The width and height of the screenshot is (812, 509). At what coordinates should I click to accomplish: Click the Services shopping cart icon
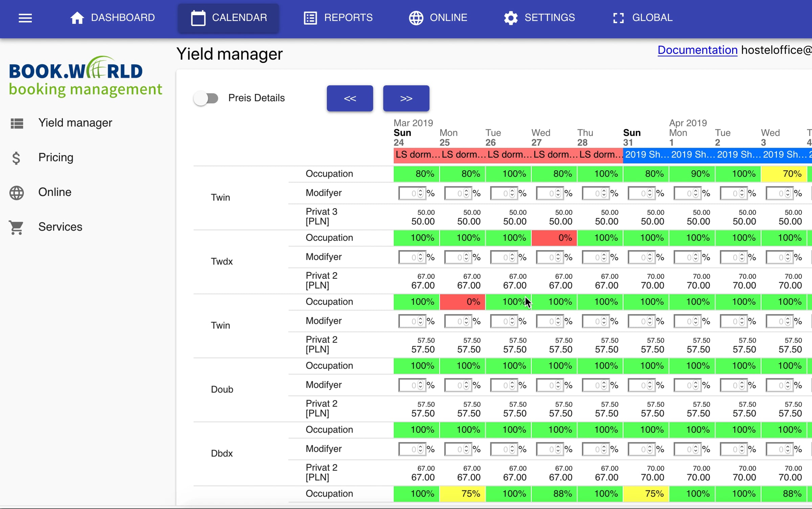coord(16,227)
